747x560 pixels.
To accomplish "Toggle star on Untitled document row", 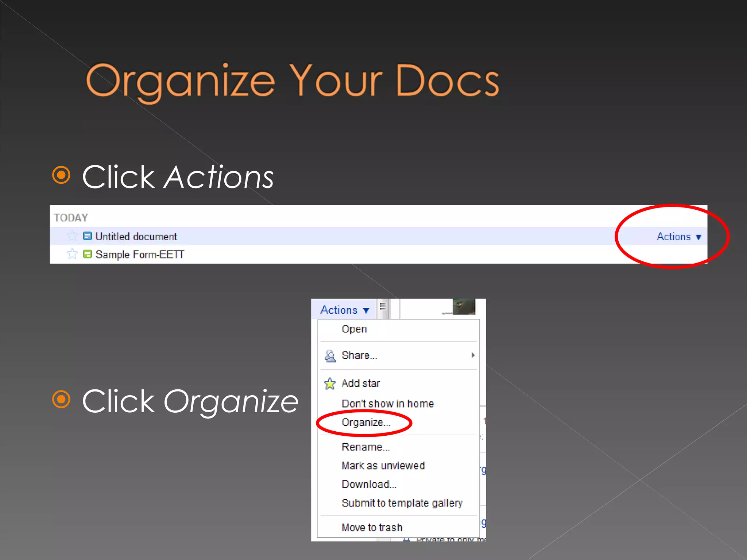I will [x=72, y=236].
